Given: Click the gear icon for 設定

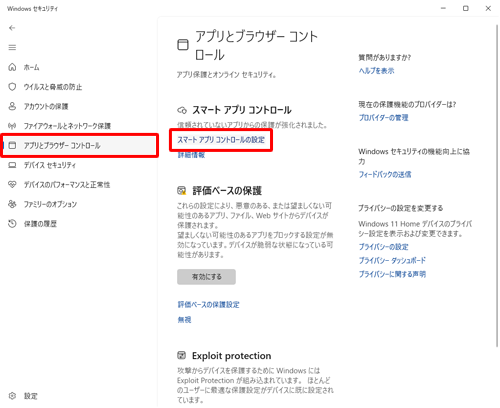Looking at the screenshot, I should click(x=12, y=396).
